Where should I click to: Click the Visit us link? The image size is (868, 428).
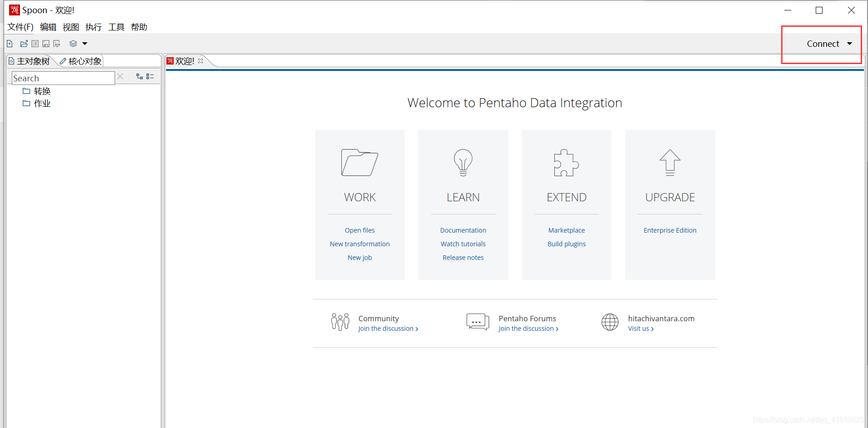[641, 328]
